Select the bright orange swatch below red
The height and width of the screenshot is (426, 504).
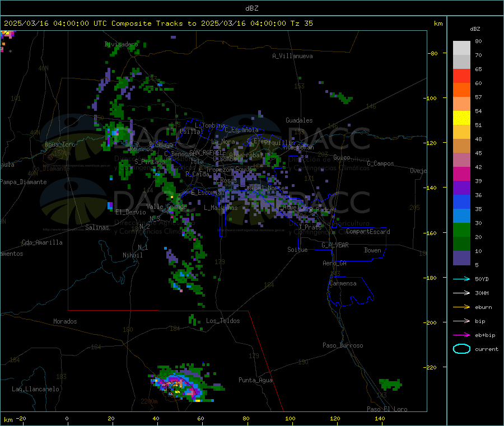[x=461, y=90]
